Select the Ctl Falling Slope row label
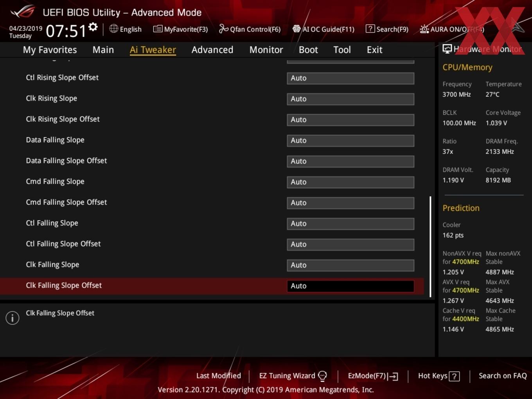The height and width of the screenshot is (399, 532). pyautogui.click(x=52, y=223)
